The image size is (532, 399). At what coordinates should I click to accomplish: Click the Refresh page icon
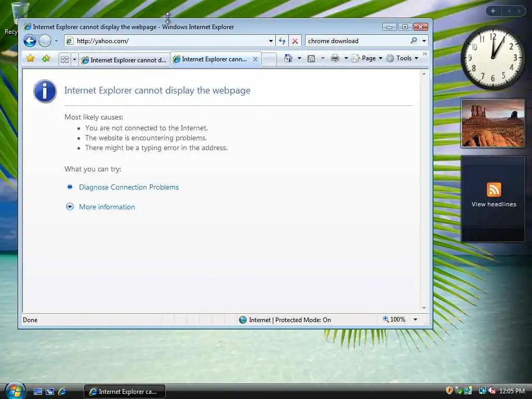[x=282, y=41]
